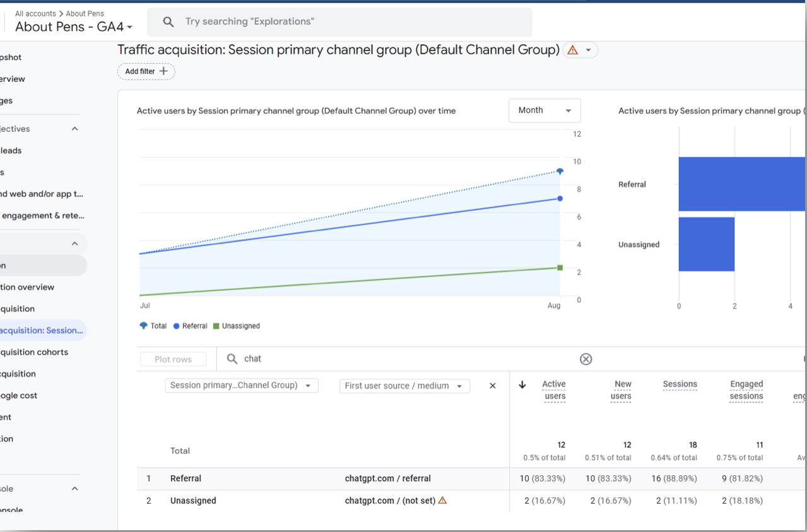Open the sidebar item ending in 'pshot'
The height and width of the screenshot is (532, 807).
pyautogui.click(x=11, y=57)
